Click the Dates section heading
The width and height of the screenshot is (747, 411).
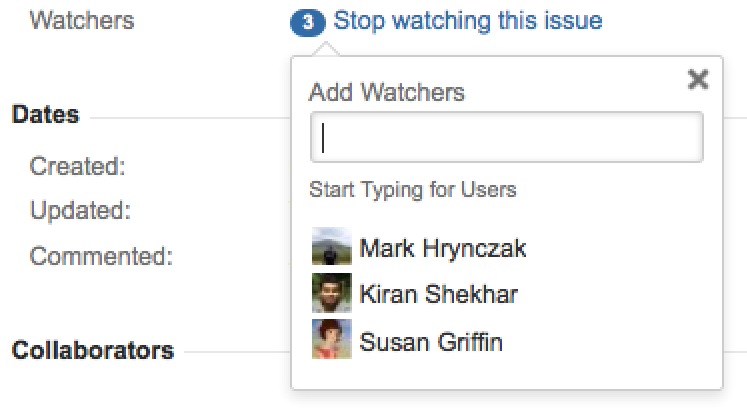[45, 115]
